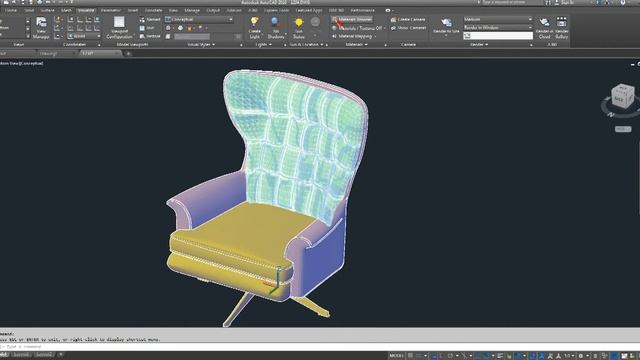640x360 pixels.
Task: Click the viewport controls label
Action: 22,63
